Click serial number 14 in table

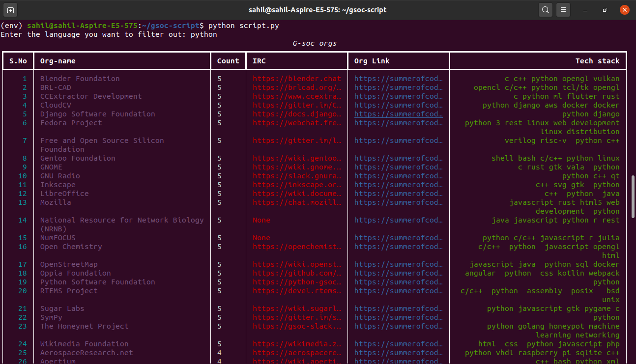[23, 220]
